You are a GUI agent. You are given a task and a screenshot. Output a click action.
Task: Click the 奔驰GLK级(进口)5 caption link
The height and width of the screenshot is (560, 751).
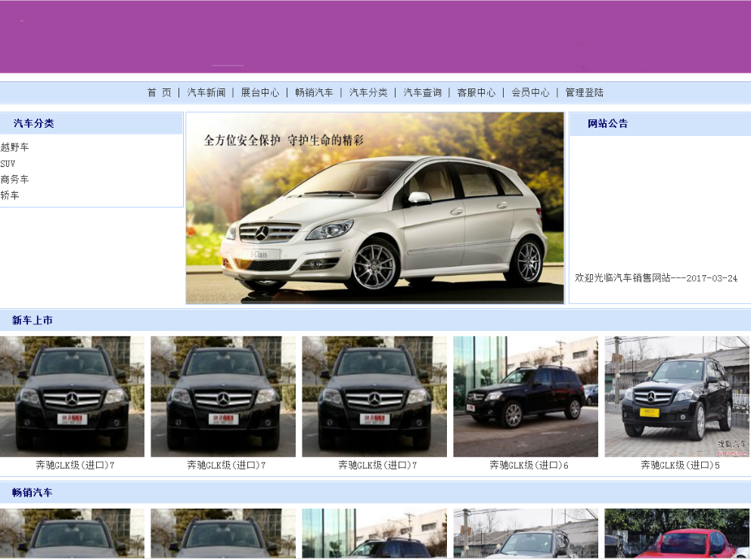click(680, 465)
